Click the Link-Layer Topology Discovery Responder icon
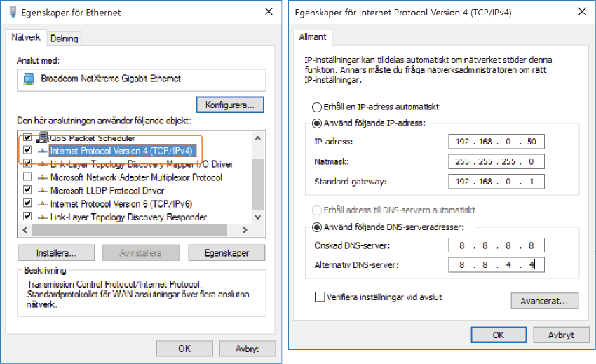The height and width of the screenshot is (364, 596). [43, 217]
